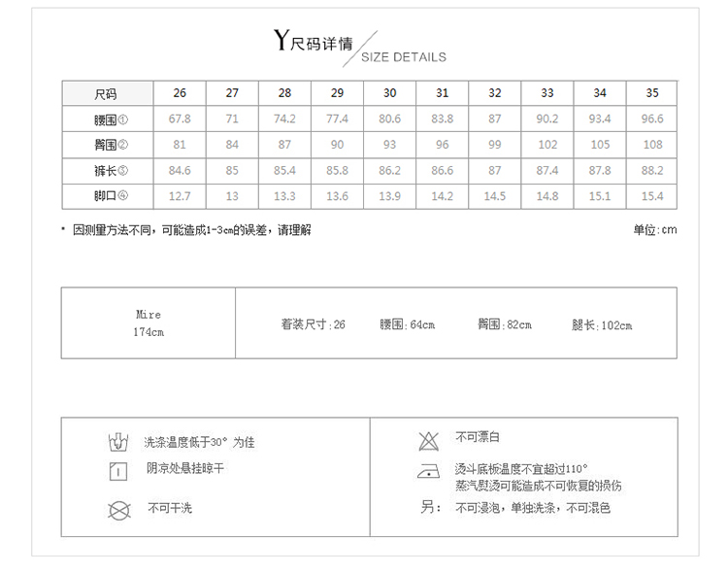The height and width of the screenshot is (574, 728).
Task: Click leg opening value 13.3
Action: 284,196
